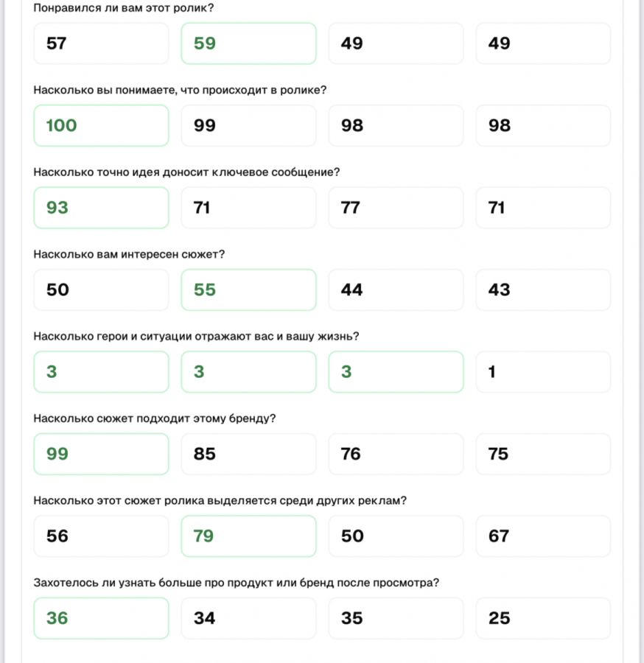Click the 35 score in the last question row

[x=396, y=618]
